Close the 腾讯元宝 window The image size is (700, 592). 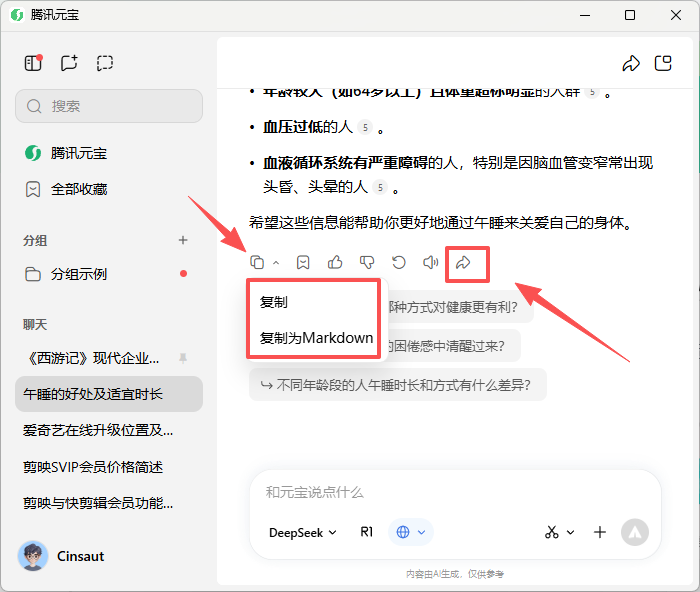[x=676, y=15]
